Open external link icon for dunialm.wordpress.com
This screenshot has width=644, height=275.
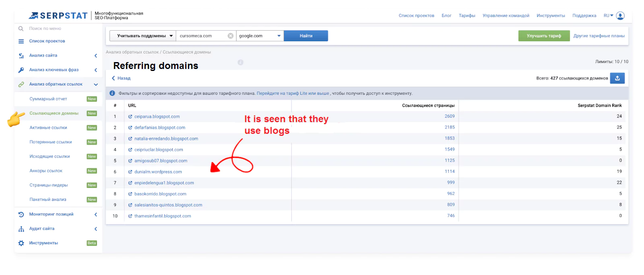(x=130, y=172)
